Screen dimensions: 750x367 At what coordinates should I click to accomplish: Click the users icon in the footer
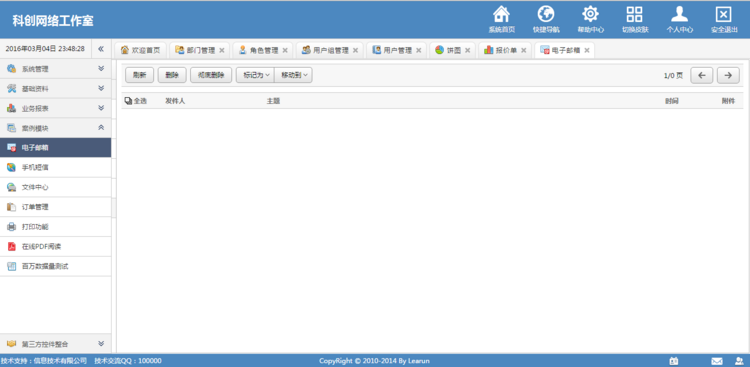pyautogui.click(x=739, y=361)
